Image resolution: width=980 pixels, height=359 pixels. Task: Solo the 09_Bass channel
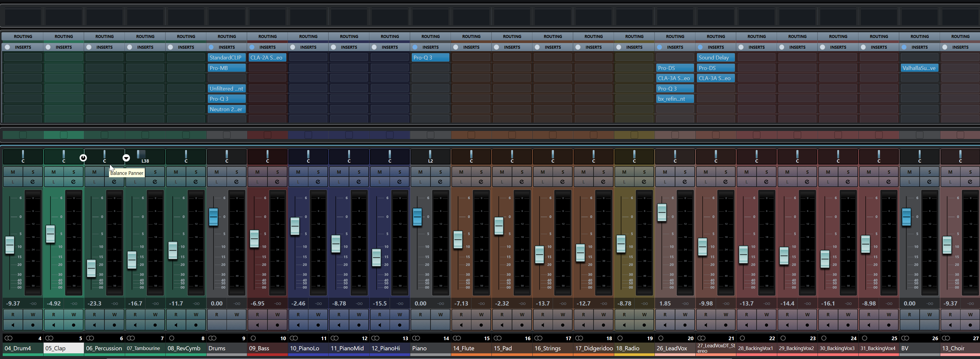[x=277, y=172]
